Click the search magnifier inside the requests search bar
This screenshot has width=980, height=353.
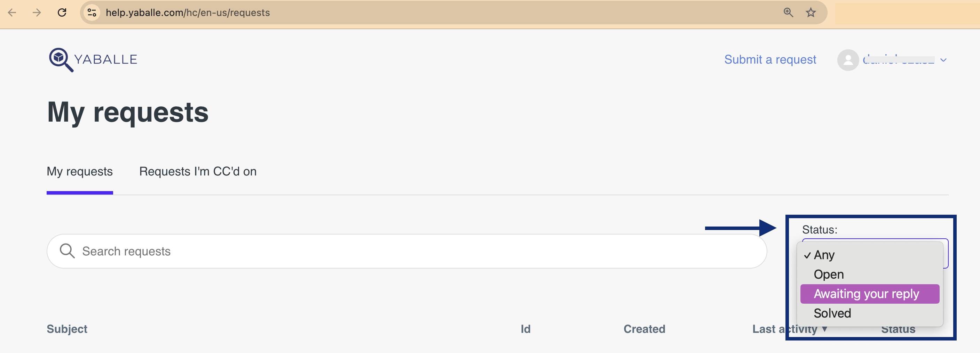click(67, 251)
